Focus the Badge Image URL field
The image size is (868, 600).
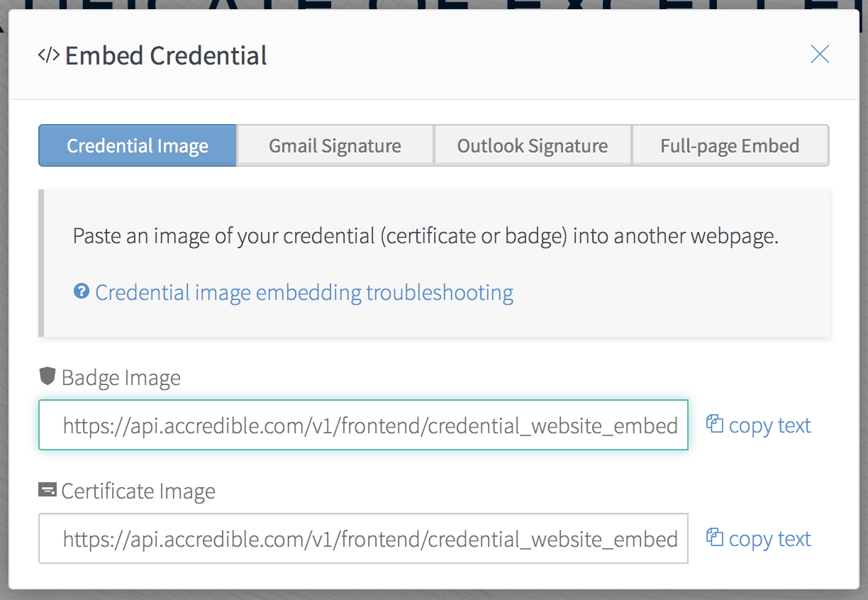(363, 426)
